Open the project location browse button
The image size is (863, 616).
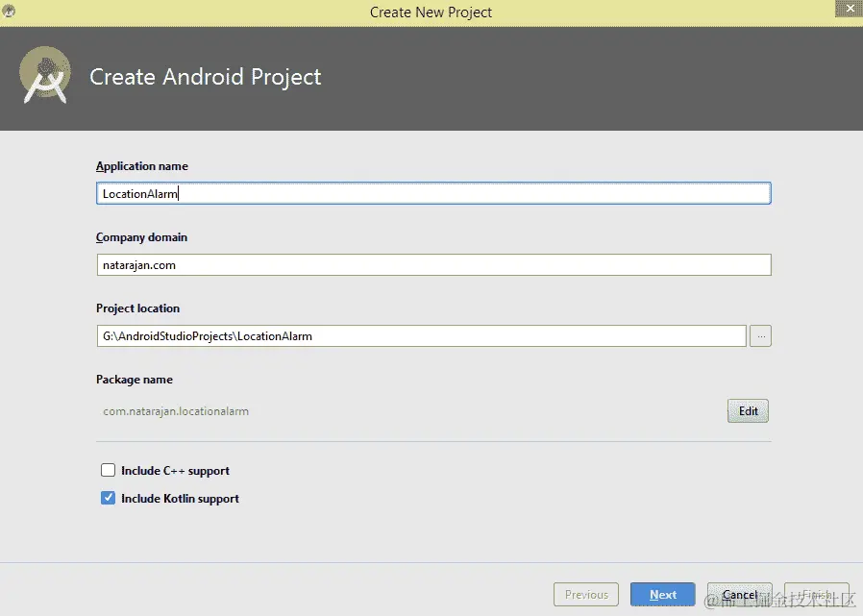[x=760, y=335]
